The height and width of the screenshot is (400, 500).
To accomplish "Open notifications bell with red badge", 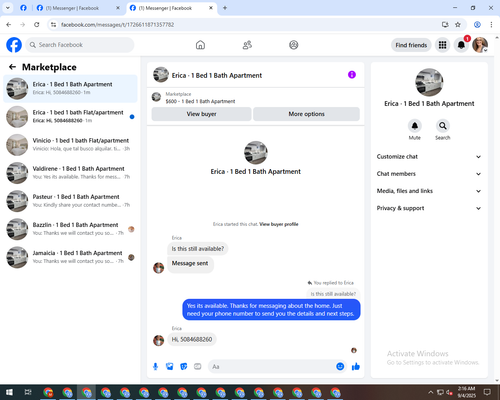I will point(461,45).
